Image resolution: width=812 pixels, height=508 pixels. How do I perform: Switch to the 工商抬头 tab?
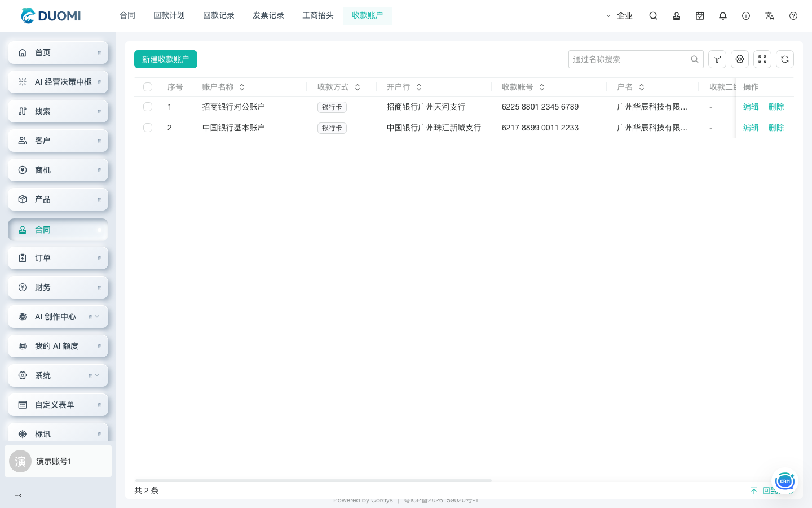(x=318, y=16)
